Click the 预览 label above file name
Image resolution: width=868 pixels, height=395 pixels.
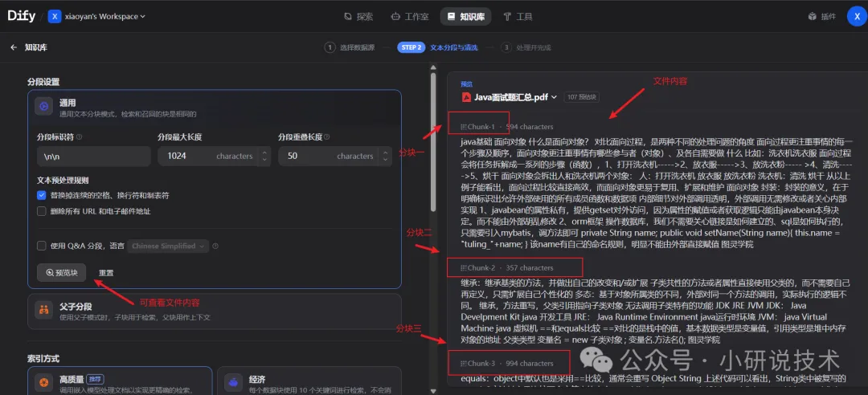click(x=465, y=84)
